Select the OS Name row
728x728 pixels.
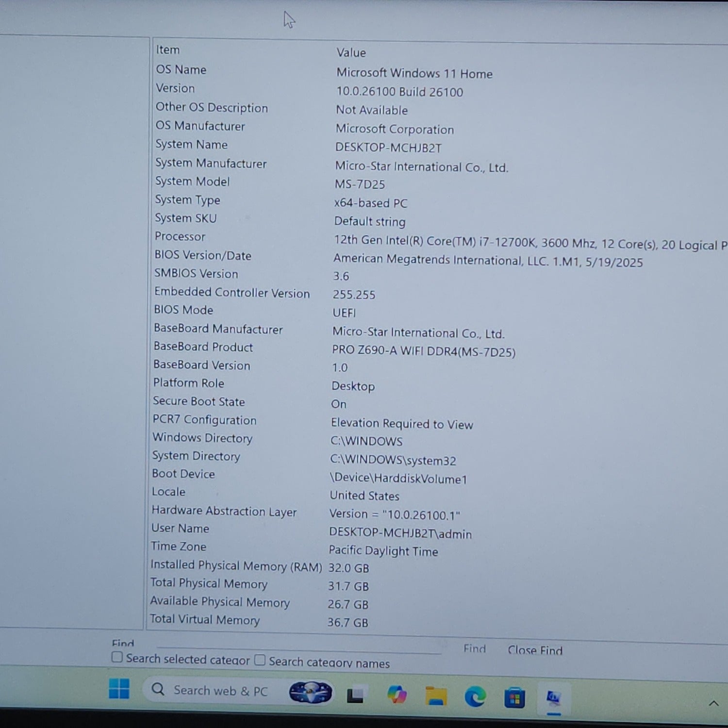click(x=181, y=70)
